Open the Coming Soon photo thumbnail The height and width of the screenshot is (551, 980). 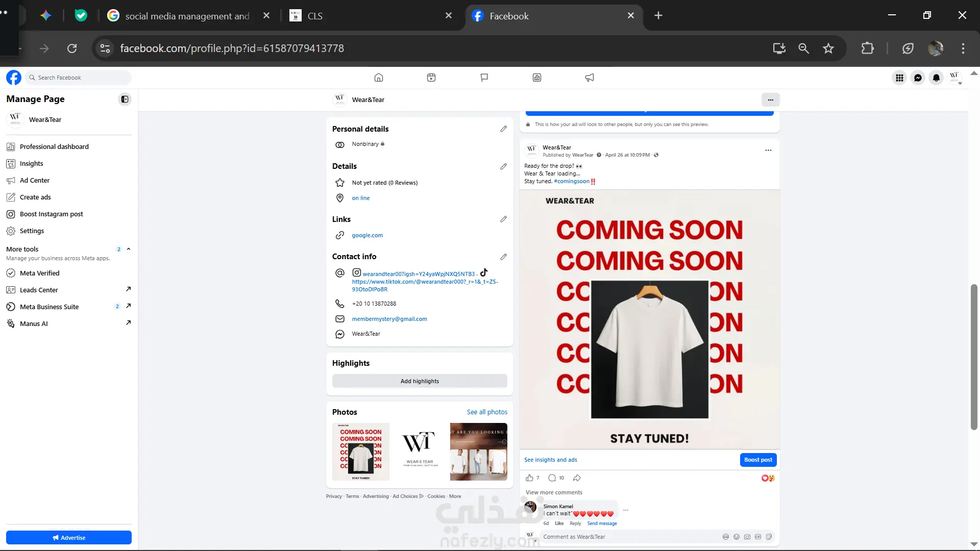361,452
